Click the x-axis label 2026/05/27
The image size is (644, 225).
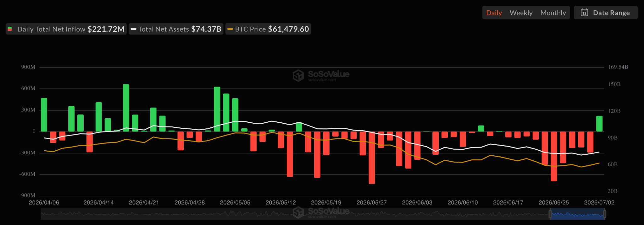[x=372, y=202]
